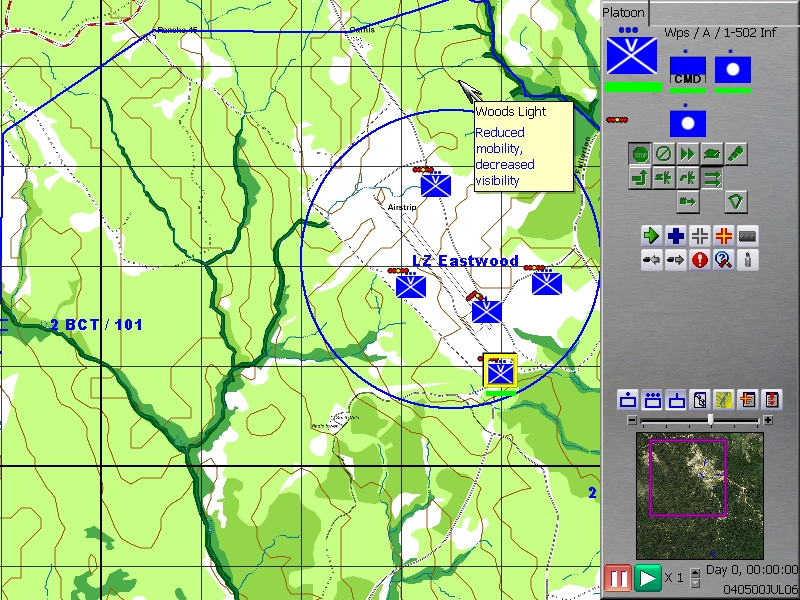This screenshot has width=800, height=600.
Task: Toggle the first unit display mode icon
Action: tap(626, 400)
